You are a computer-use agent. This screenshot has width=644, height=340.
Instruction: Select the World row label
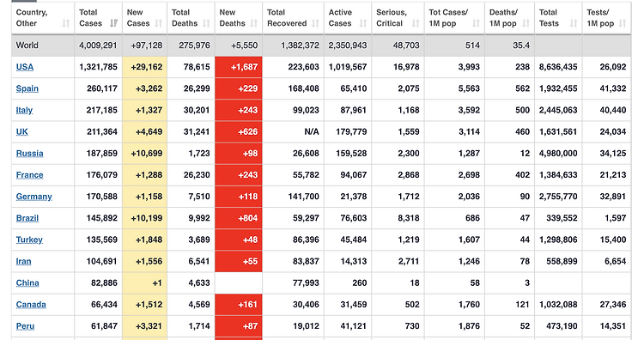[27, 46]
